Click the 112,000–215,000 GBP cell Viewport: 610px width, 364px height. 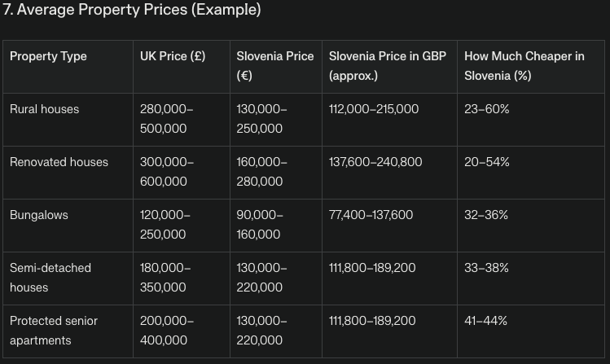click(x=374, y=109)
